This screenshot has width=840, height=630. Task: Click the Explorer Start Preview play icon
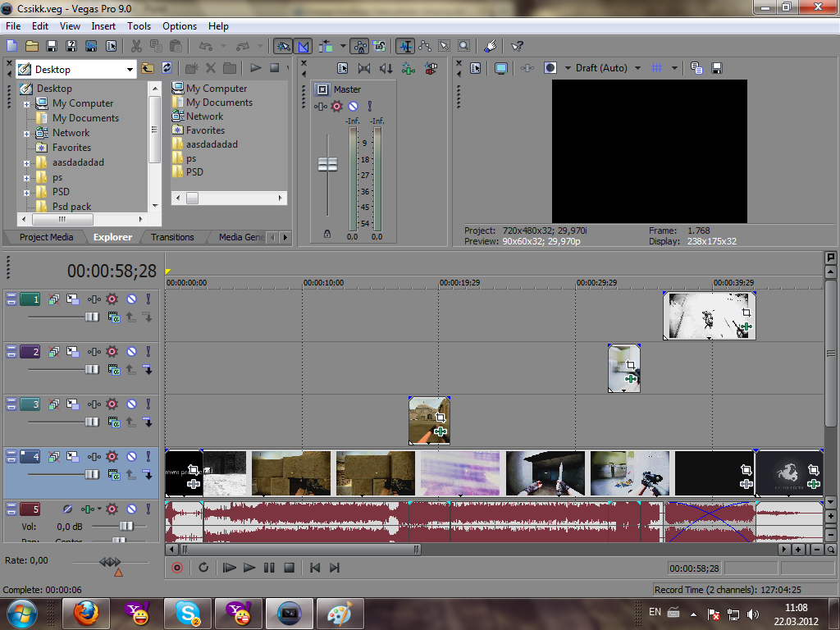256,68
